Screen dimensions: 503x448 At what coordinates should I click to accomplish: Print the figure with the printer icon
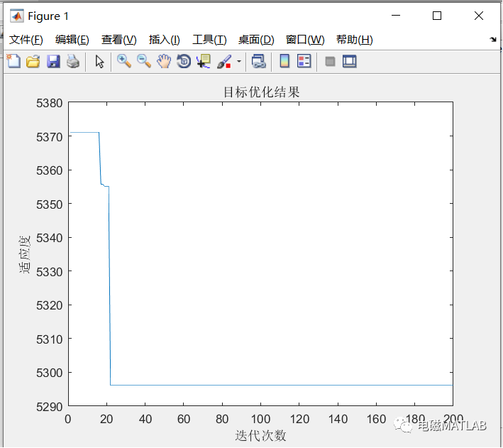(x=73, y=61)
